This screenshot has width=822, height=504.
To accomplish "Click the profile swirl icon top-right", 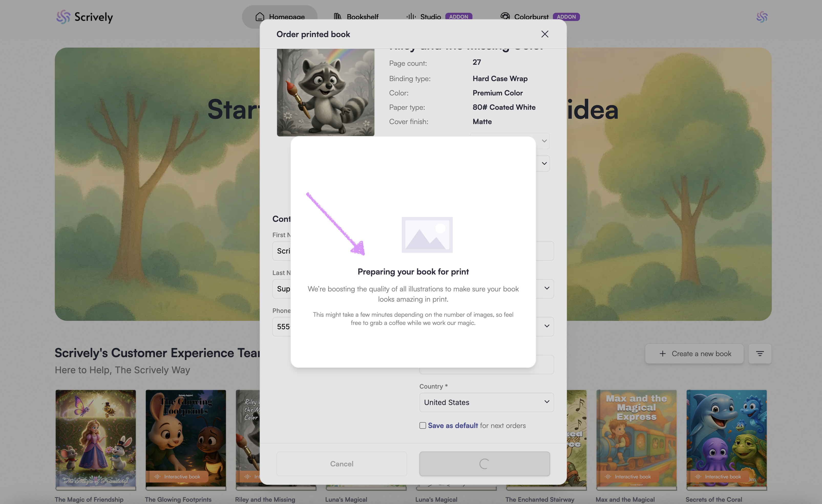I will [x=762, y=17].
